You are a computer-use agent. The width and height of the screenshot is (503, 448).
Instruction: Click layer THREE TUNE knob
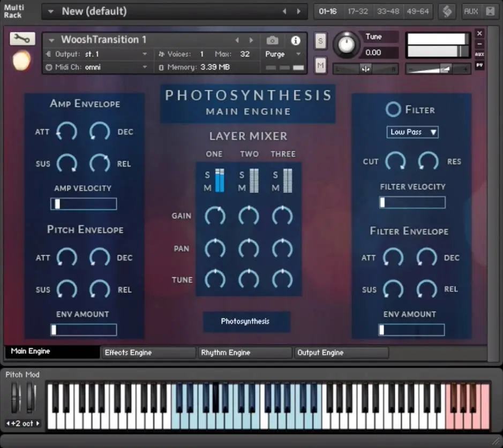tap(282, 279)
